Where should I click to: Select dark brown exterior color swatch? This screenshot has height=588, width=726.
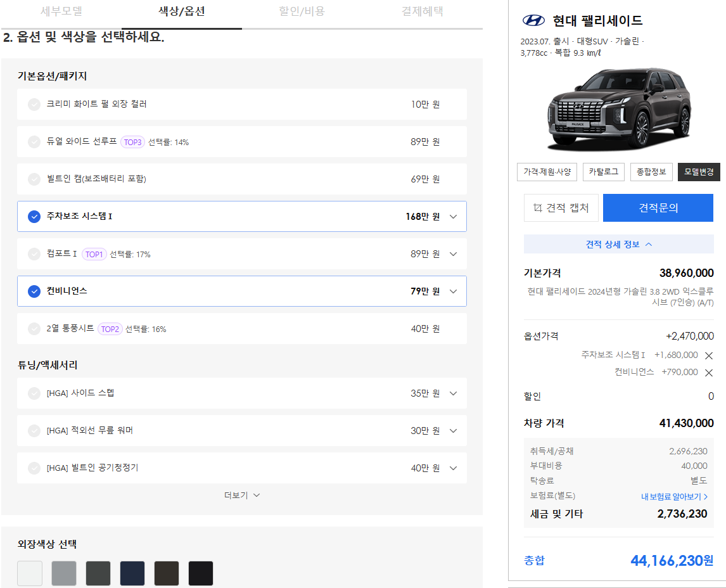[x=167, y=573]
